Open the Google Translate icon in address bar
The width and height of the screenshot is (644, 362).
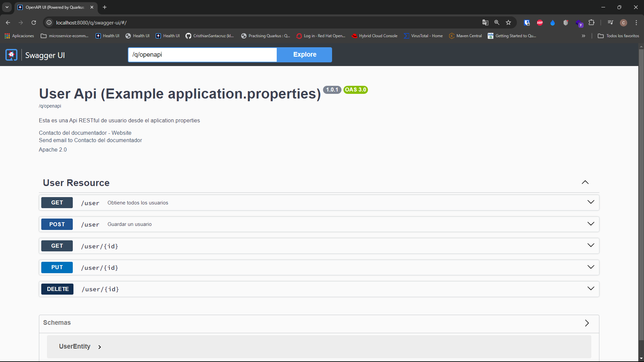pos(485,22)
